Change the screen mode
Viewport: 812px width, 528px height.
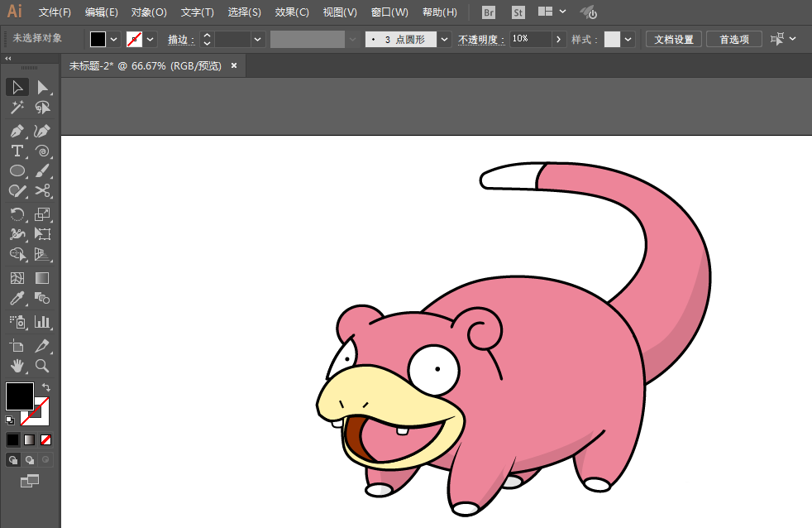(x=30, y=482)
